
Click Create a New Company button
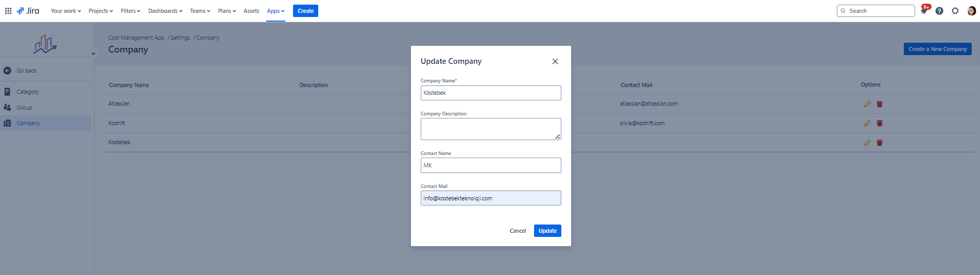coord(937,49)
